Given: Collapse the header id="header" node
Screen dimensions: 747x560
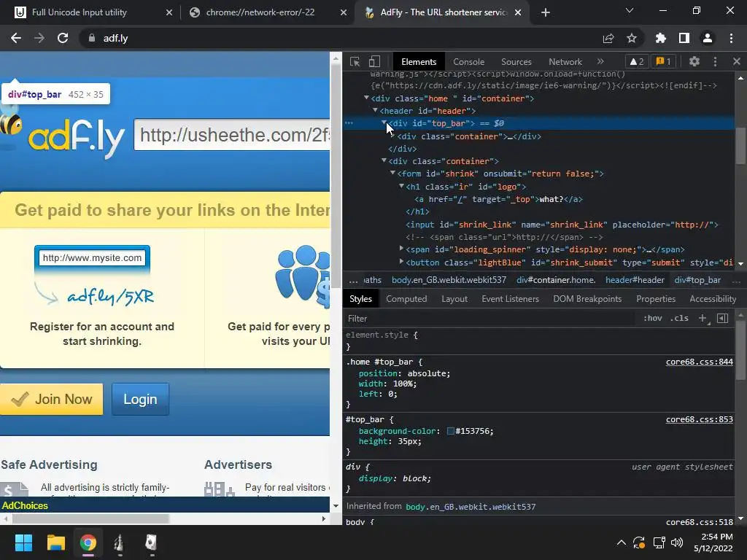Looking at the screenshot, I should [375, 110].
